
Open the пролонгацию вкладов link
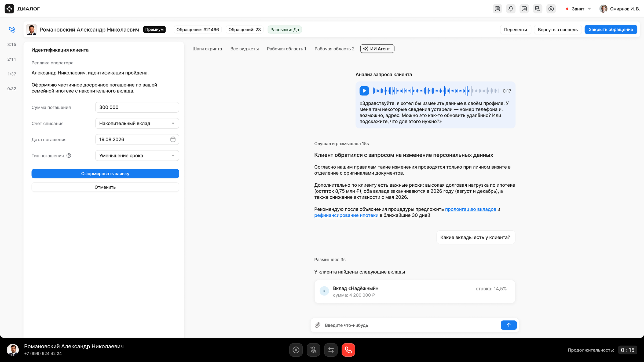[470, 209]
